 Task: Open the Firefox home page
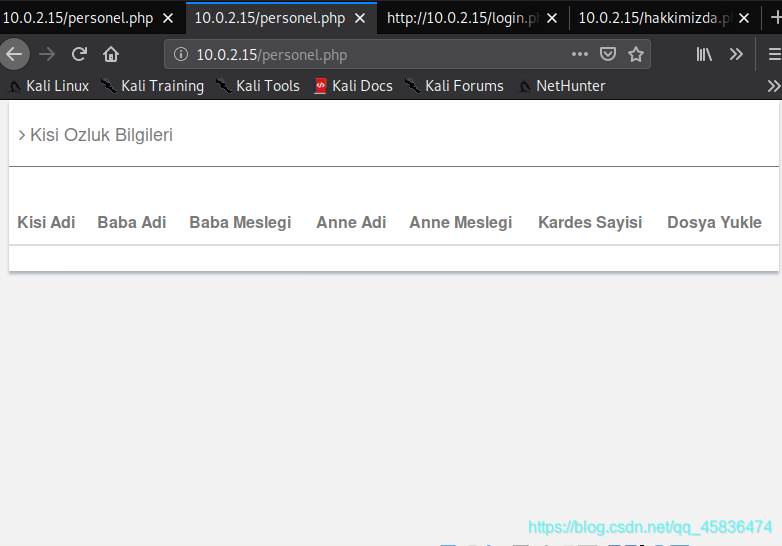tap(111, 54)
